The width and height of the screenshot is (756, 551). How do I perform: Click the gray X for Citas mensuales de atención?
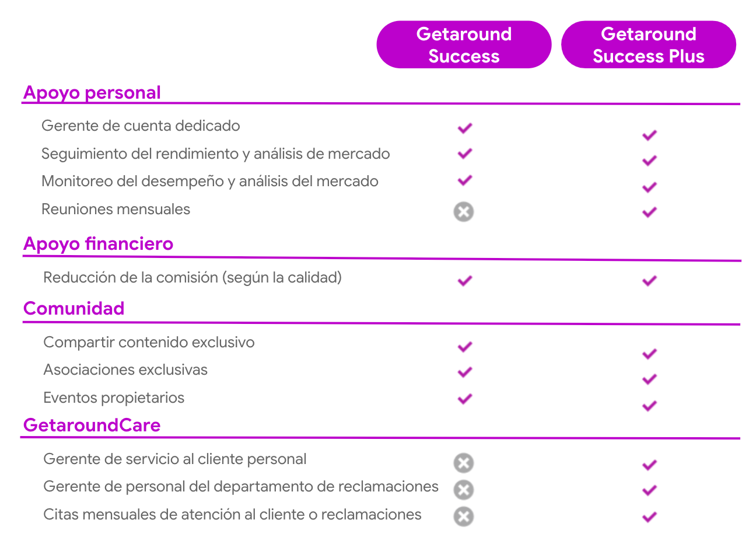(x=464, y=517)
